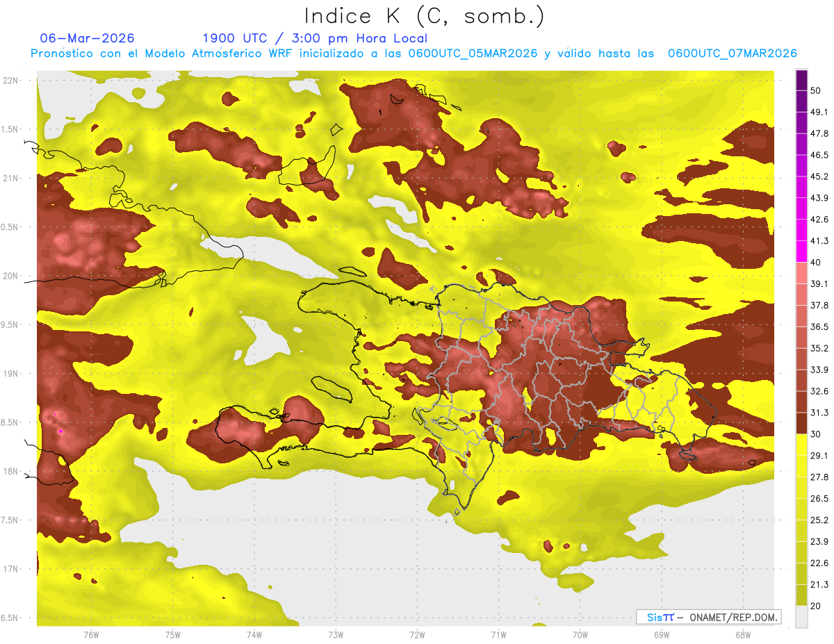
Task: Select the date label '06-Mar-2026'
Action: point(88,38)
